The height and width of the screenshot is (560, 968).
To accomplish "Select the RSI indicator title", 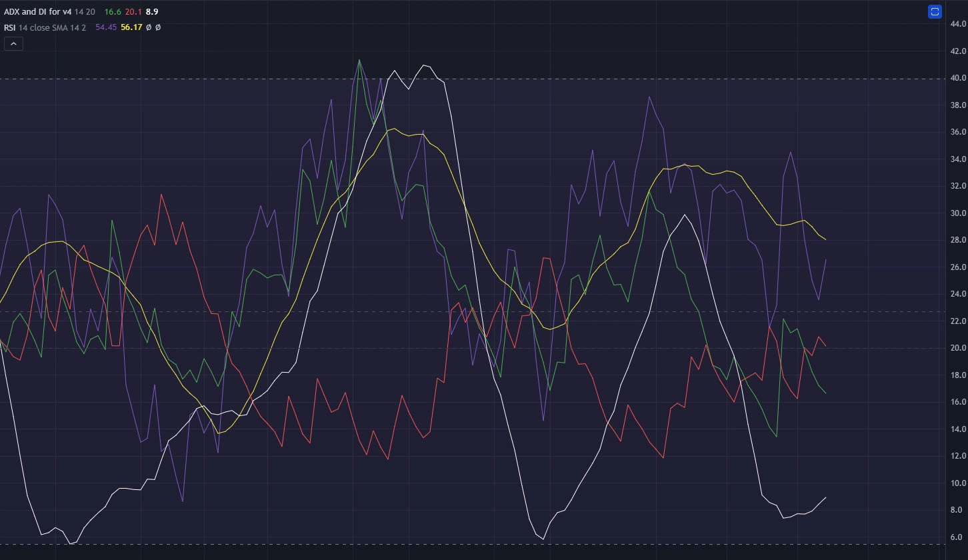I will point(9,27).
